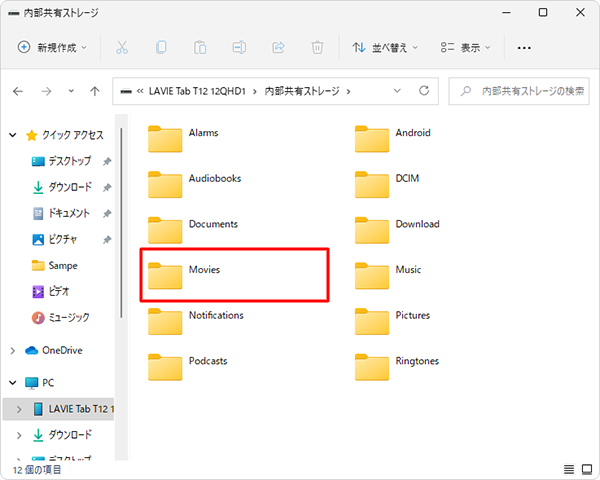Expand hidden breadcrumb path chevrons

coord(140,91)
